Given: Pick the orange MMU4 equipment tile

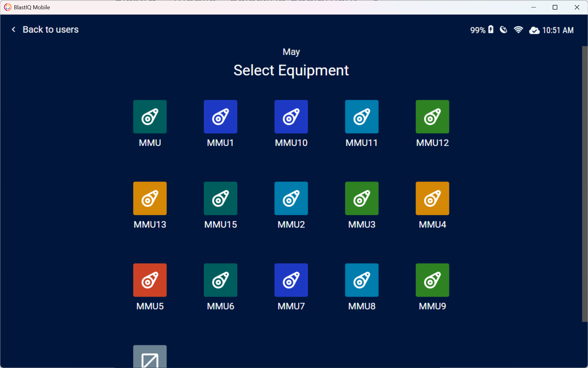Looking at the screenshot, I should [x=432, y=198].
